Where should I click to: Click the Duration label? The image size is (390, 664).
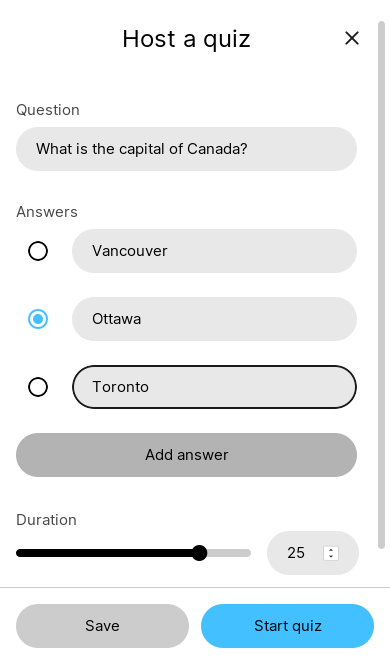47,520
